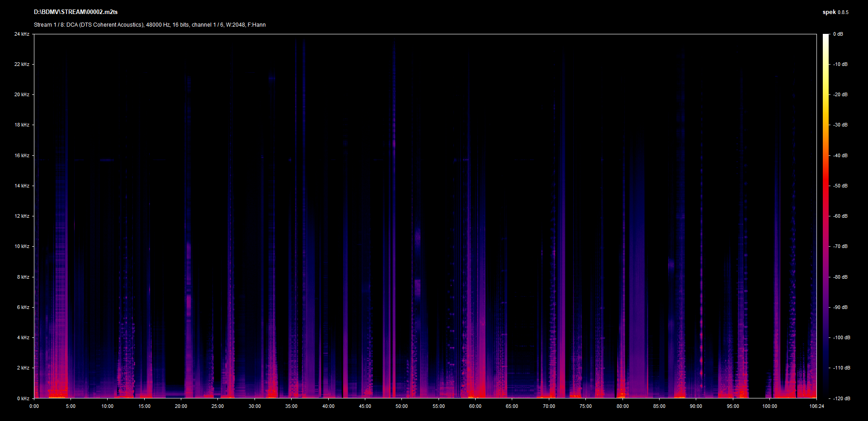This screenshot has height=421, width=868.
Task: Select the 50:00 time axis marker
Action: point(402,407)
